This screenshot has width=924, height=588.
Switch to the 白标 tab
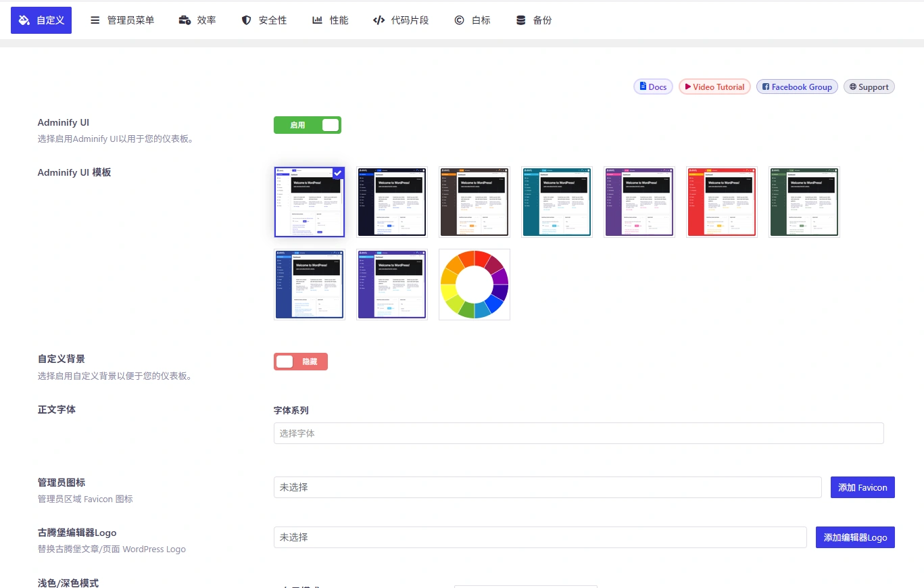[472, 20]
